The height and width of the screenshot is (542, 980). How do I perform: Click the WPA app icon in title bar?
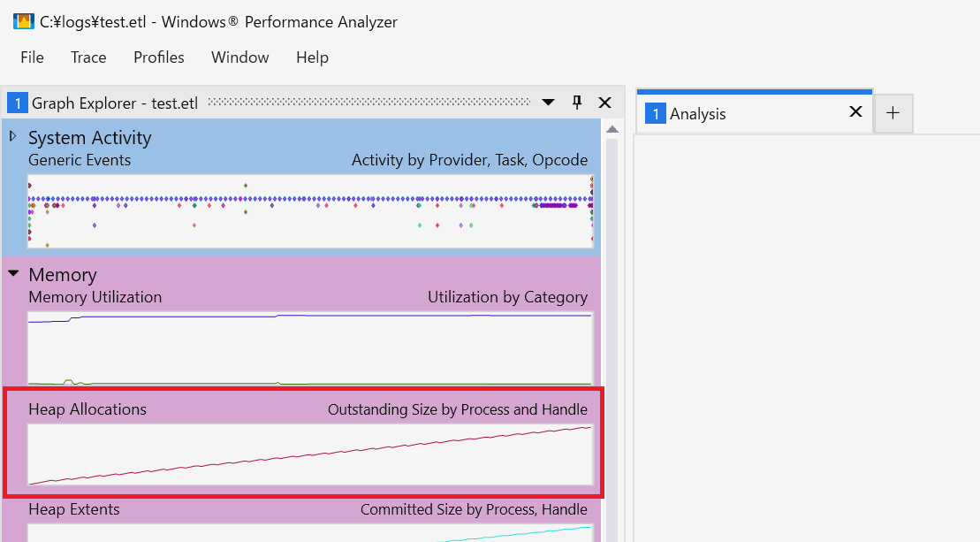coord(23,22)
